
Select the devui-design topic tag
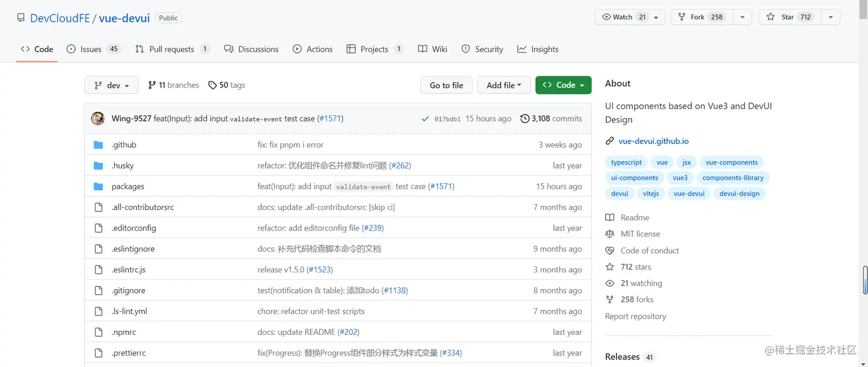pos(739,194)
